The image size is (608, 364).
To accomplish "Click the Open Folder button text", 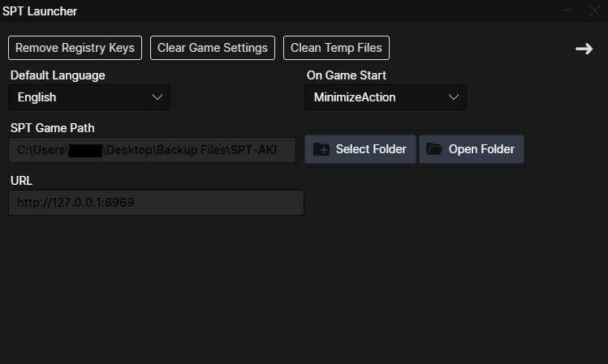I will (x=481, y=149).
